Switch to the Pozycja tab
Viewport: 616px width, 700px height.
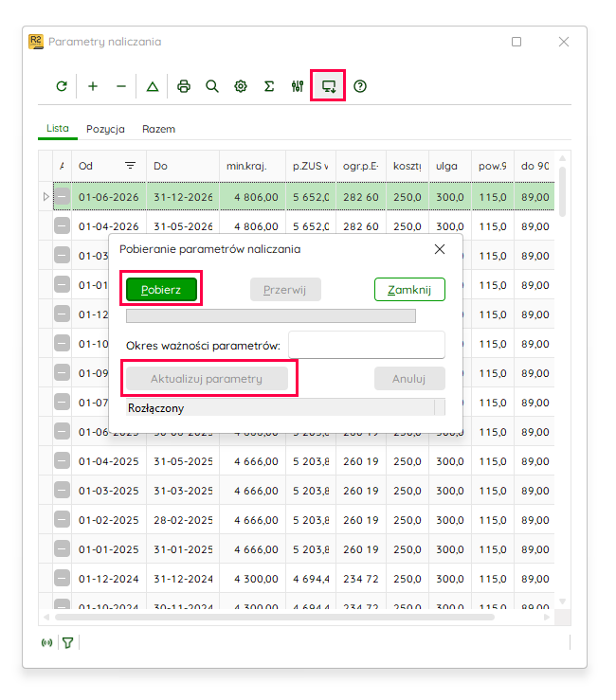click(x=105, y=129)
